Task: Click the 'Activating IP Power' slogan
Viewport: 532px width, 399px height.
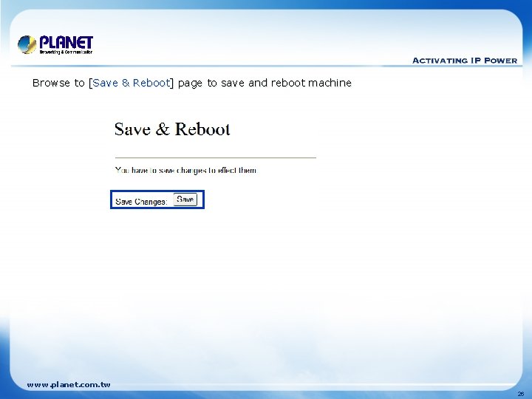Action: click(465, 61)
